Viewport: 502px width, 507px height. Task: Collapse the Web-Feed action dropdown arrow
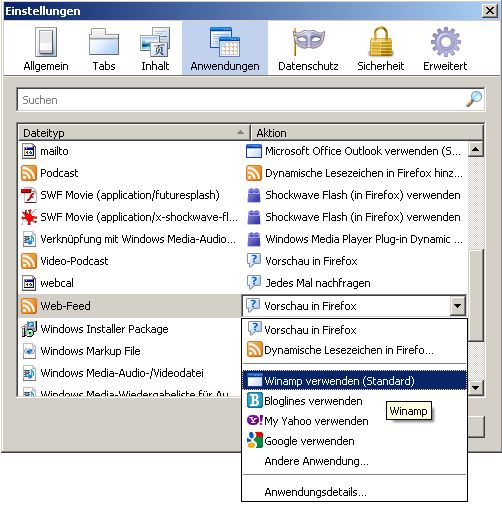tap(458, 305)
